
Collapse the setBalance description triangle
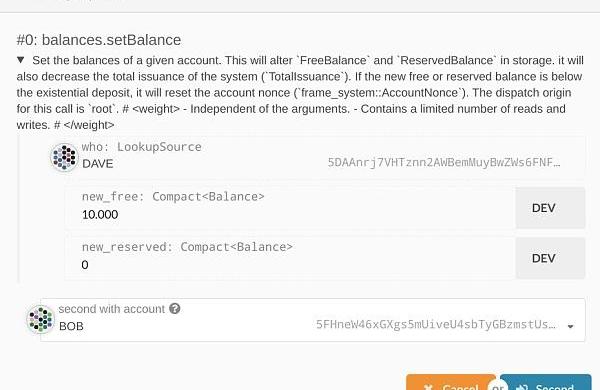(x=21, y=60)
